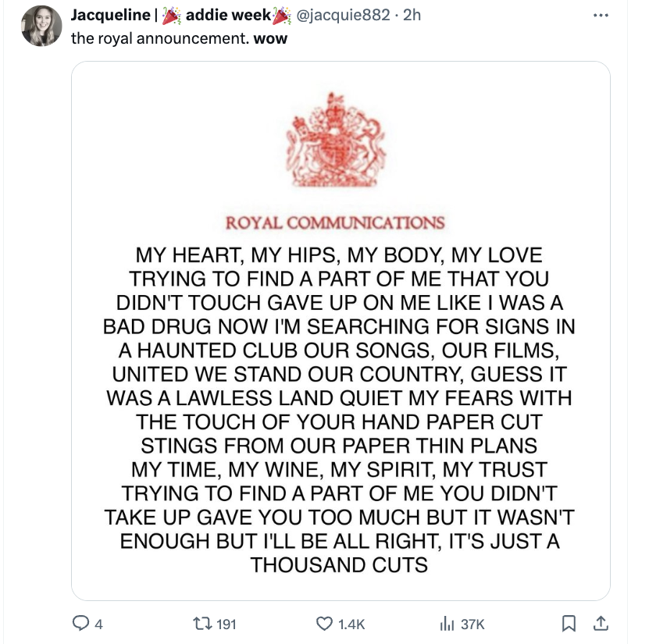
Task: Open the three-dot more options menu
Action: (598, 16)
